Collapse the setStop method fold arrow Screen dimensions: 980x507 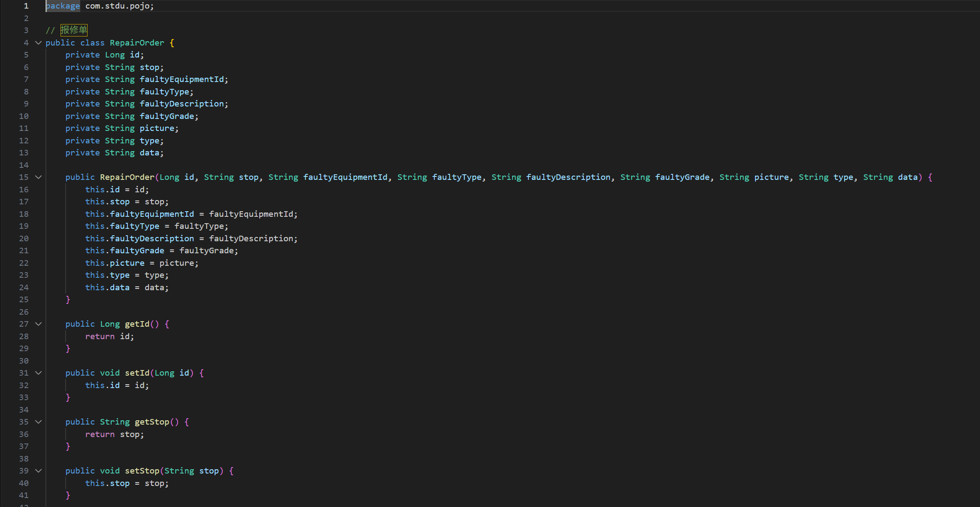coord(38,471)
